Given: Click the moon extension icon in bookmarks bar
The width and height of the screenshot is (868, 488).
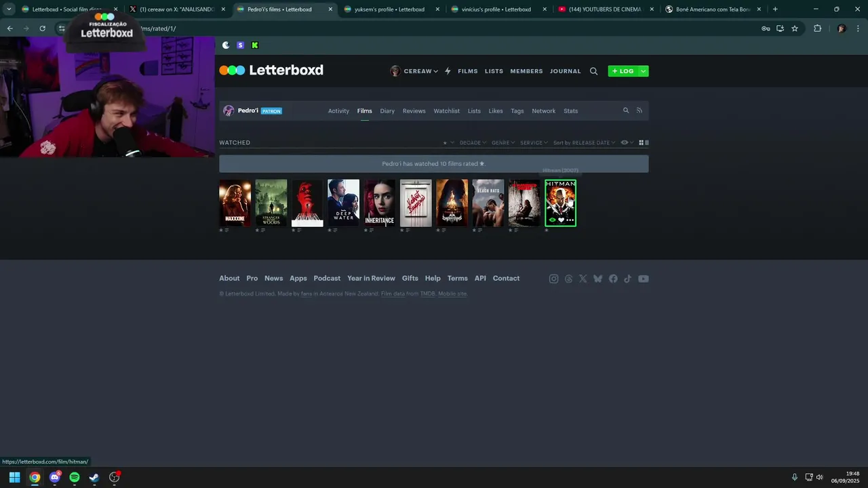Looking at the screenshot, I should pyautogui.click(x=226, y=45).
